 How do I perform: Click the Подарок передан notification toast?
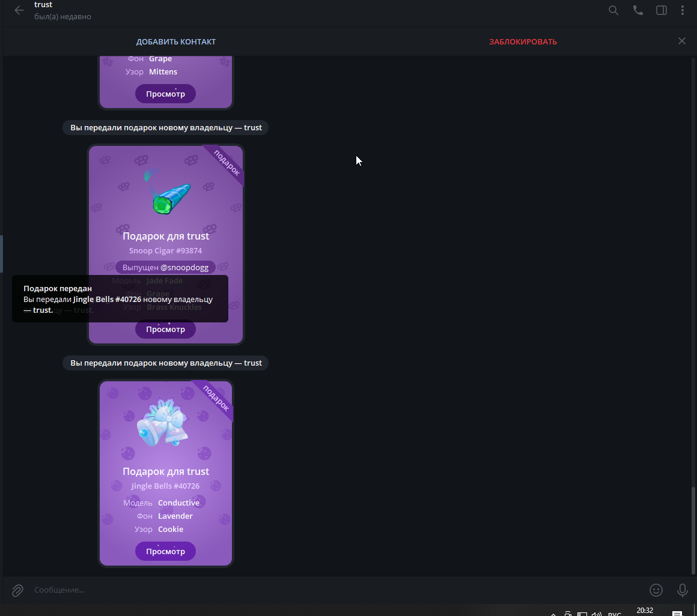click(x=120, y=299)
